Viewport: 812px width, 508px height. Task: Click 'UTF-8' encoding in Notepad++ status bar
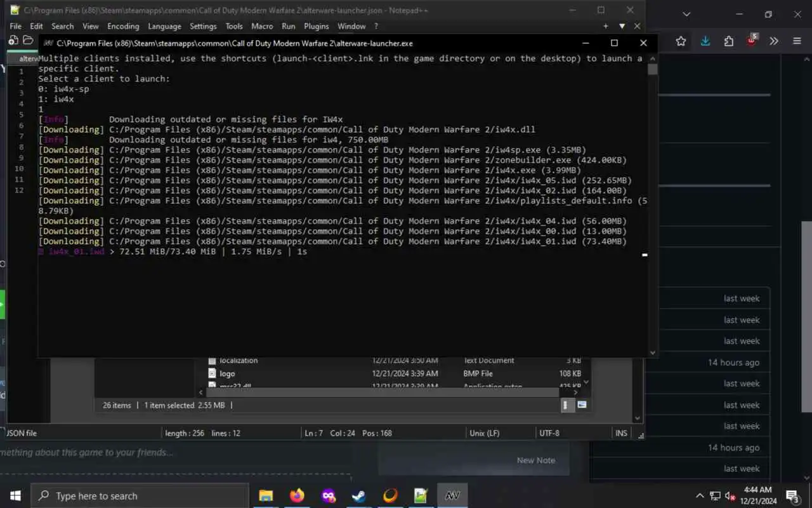[x=549, y=433]
